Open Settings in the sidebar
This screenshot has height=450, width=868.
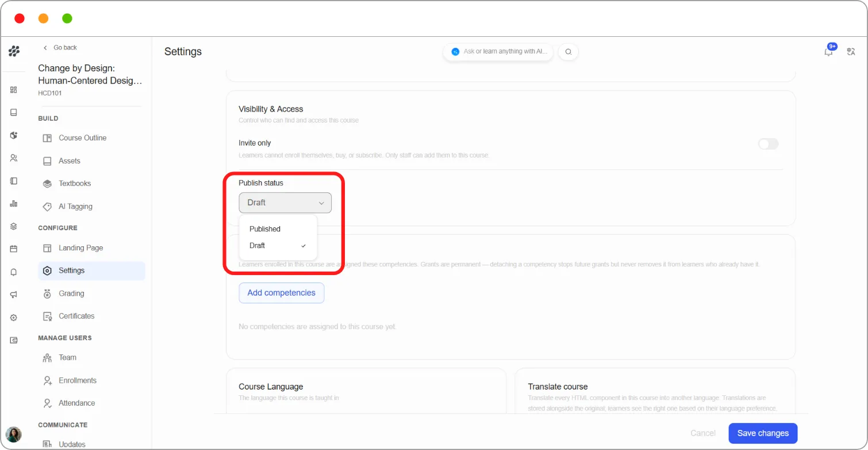(91, 270)
